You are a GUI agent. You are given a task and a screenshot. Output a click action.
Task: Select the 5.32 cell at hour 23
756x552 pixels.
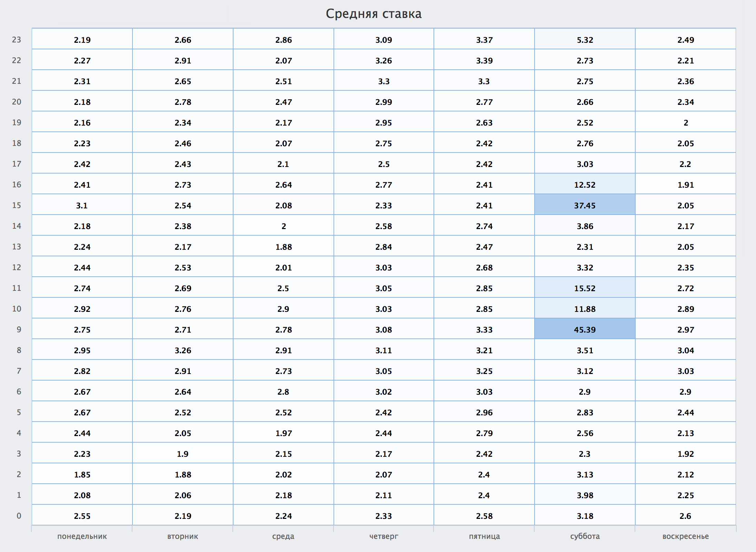tap(585, 39)
